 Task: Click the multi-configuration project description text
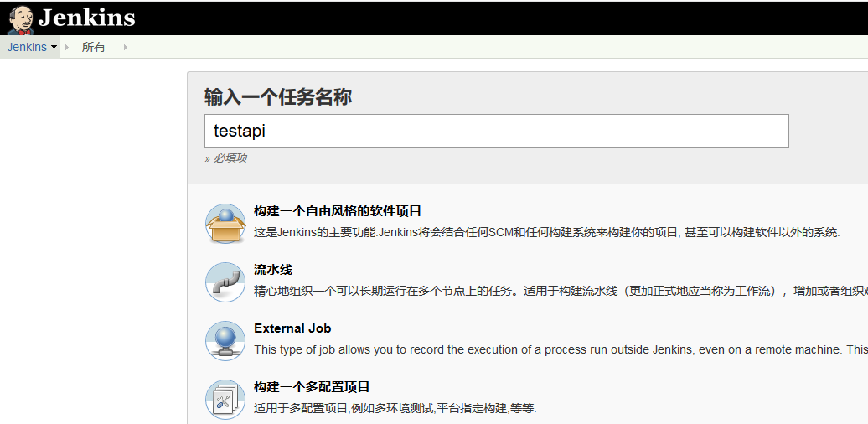point(395,408)
